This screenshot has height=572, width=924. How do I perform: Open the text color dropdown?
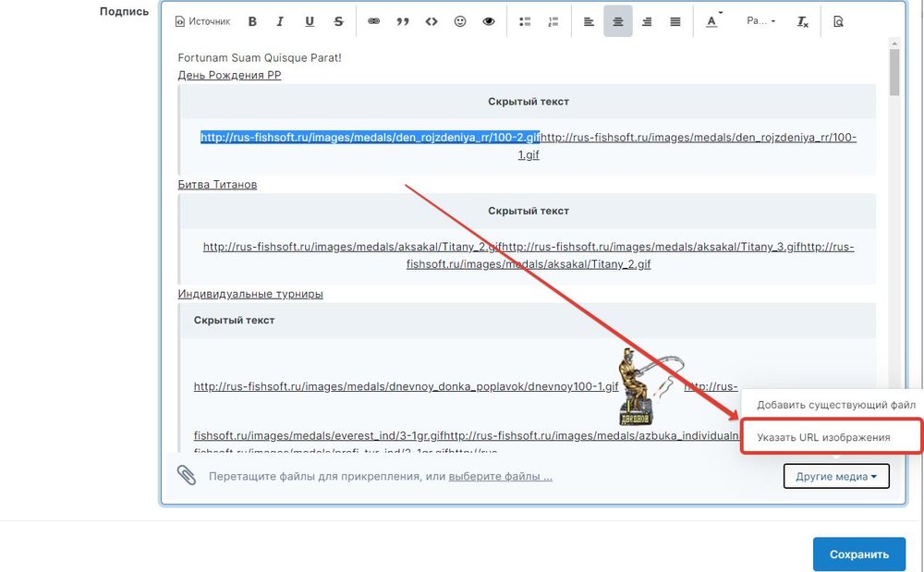pos(712,21)
